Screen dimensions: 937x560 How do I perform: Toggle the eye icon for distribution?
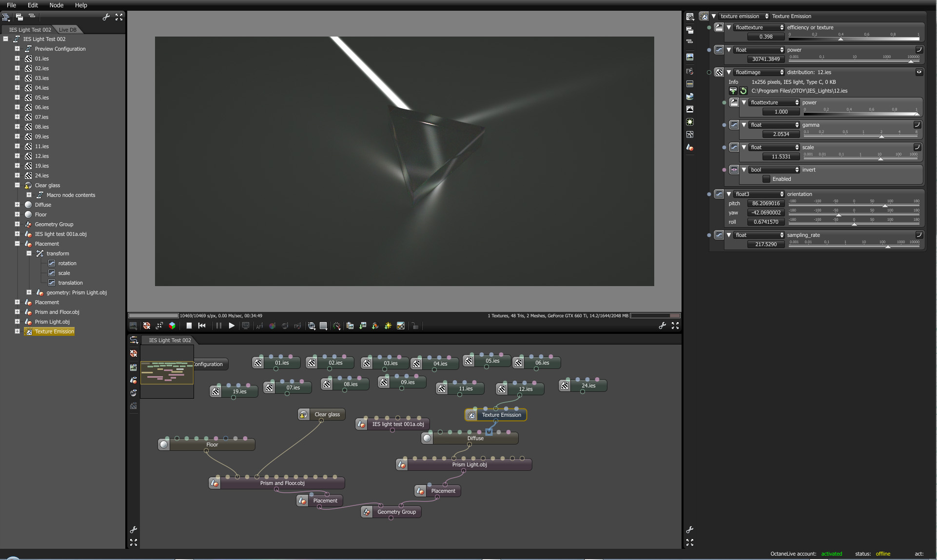click(919, 72)
